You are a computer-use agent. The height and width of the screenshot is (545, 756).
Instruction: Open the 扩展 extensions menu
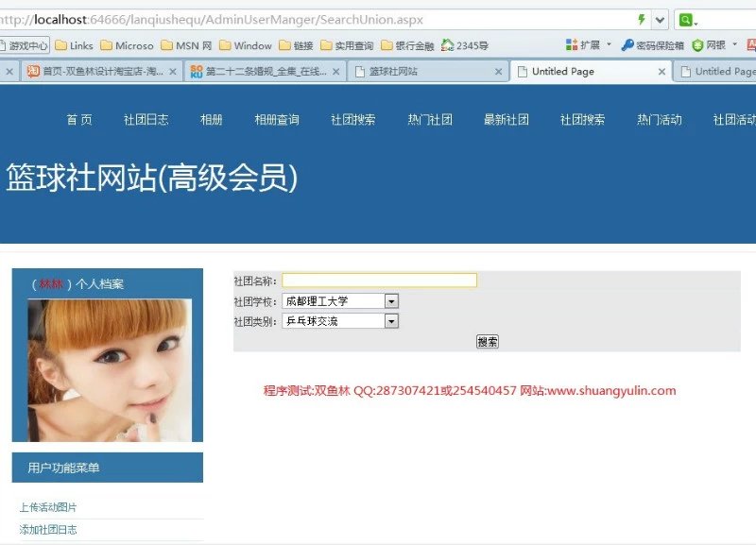(582, 45)
